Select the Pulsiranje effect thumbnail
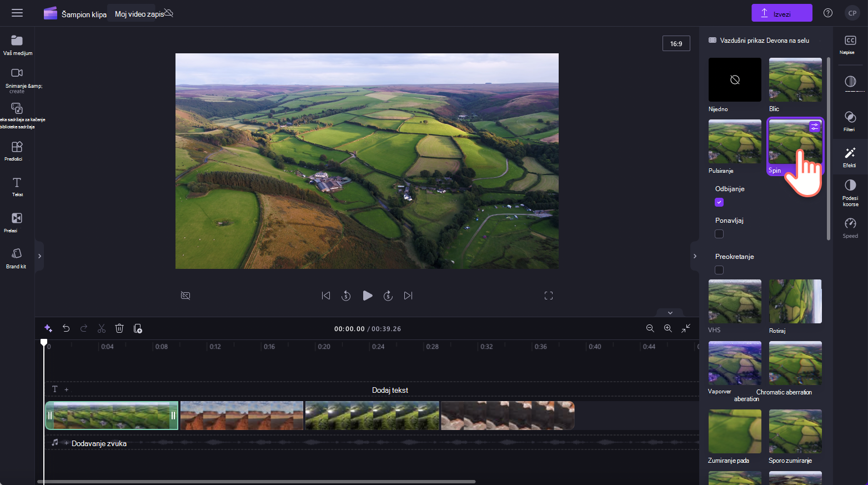This screenshot has width=868, height=485. pos(735,141)
